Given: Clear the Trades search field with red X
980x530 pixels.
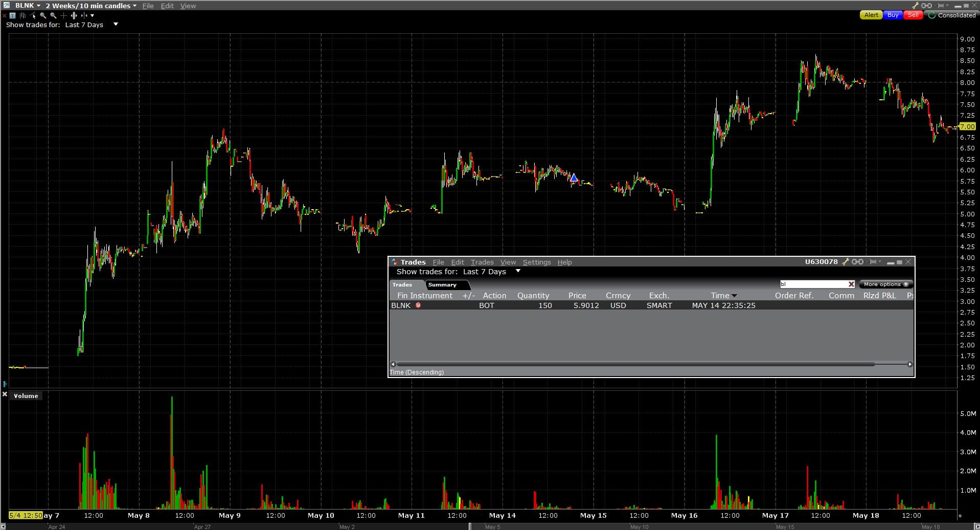Looking at the screenshot, I should [851, 284].
